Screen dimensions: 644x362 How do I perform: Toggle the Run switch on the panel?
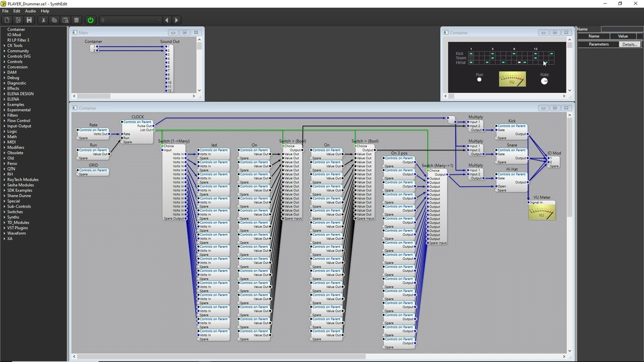[x=479, y=79]
